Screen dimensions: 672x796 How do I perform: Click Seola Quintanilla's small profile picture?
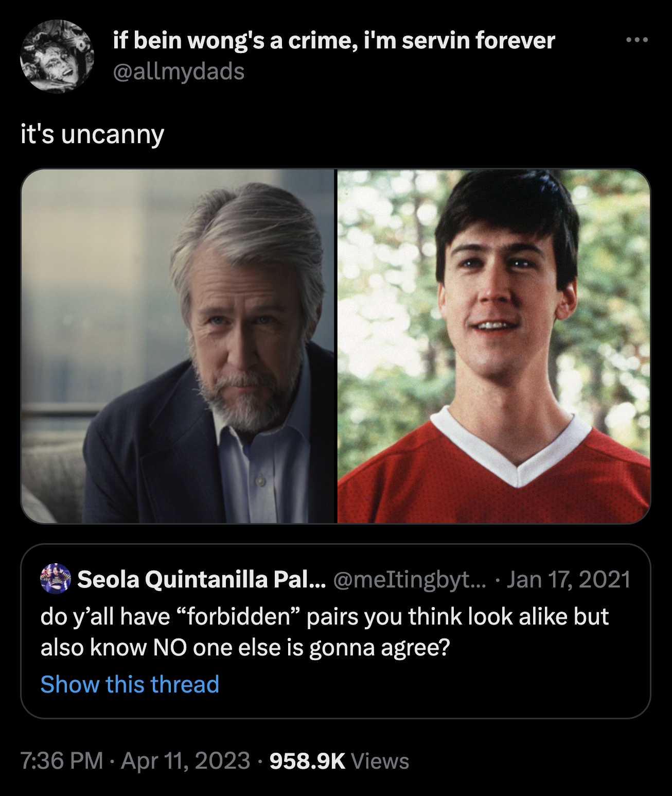(56, 579)
